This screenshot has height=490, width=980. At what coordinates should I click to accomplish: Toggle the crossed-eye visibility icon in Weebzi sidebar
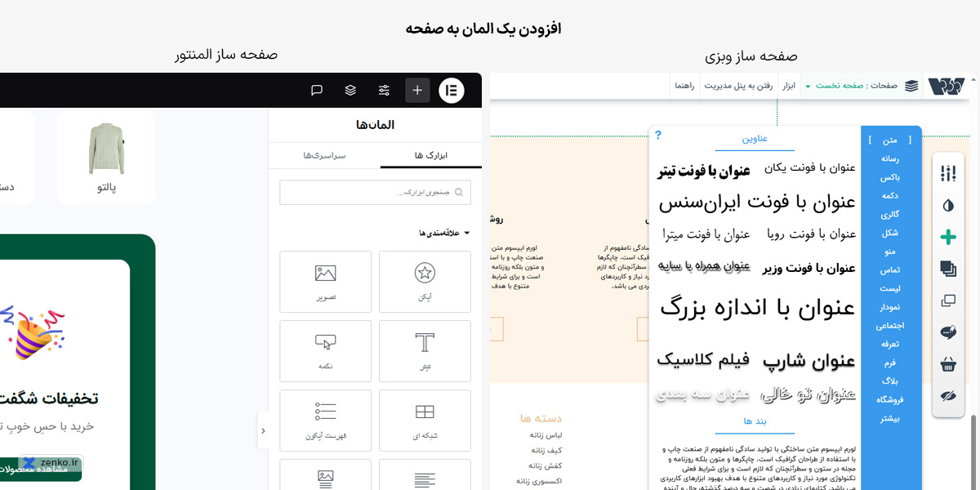[x=948, y=396]
